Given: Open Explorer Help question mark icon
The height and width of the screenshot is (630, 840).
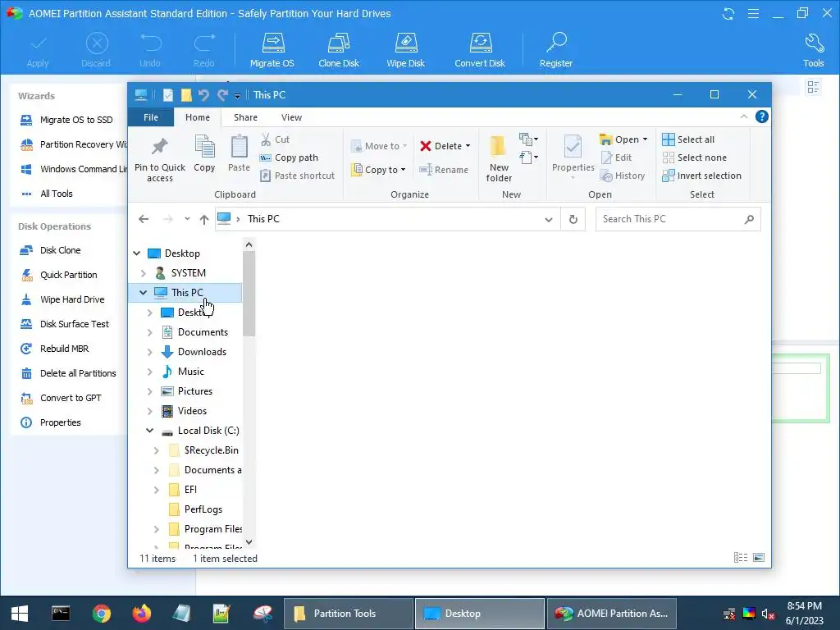Looking at the screenshot, I should 762,116.
